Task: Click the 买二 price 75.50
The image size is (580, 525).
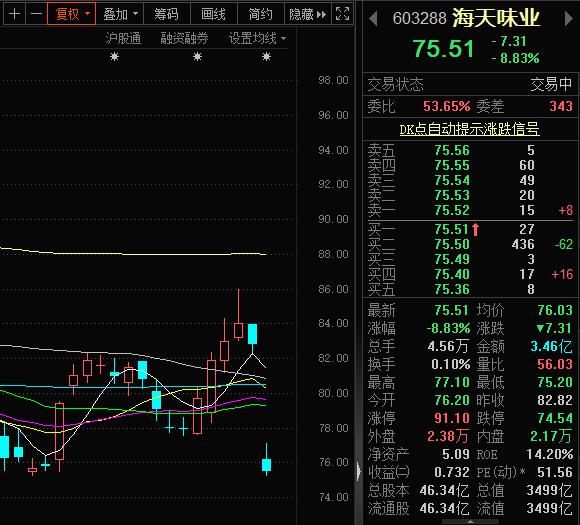Action: [452, 244]
